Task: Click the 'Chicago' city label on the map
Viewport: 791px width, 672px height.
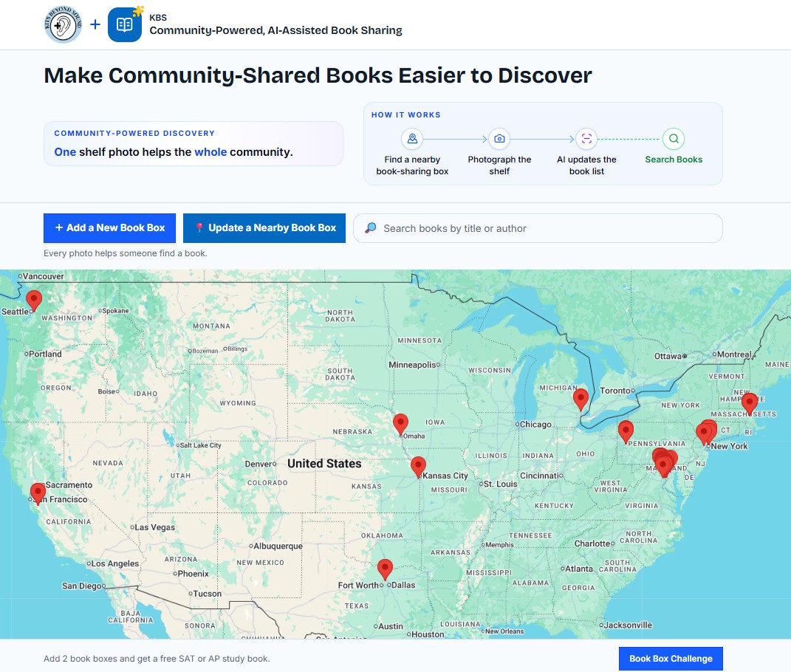Action: 535,425
